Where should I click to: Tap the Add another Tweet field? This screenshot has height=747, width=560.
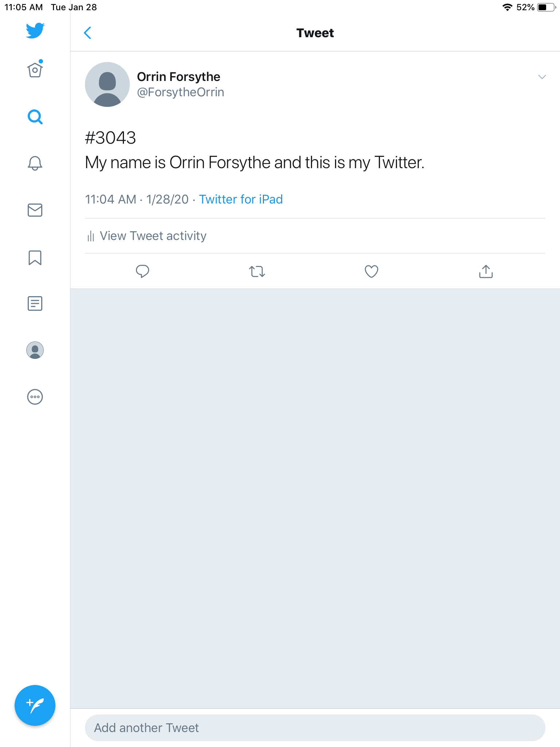coord(315,728)
